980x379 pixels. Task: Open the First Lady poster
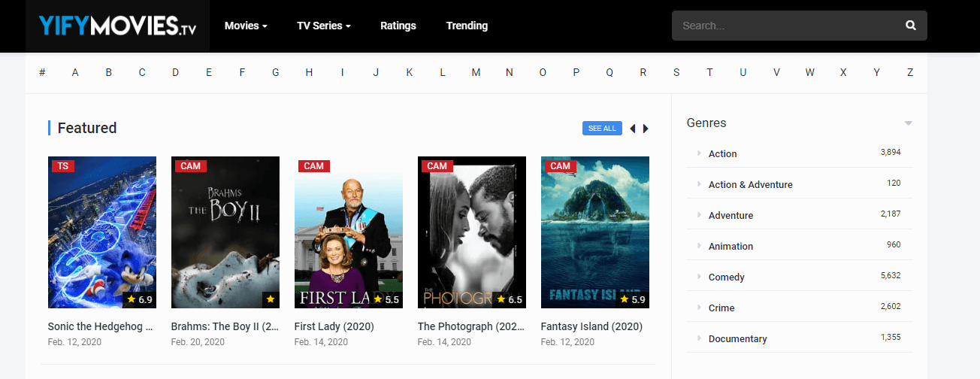point(349,232)
